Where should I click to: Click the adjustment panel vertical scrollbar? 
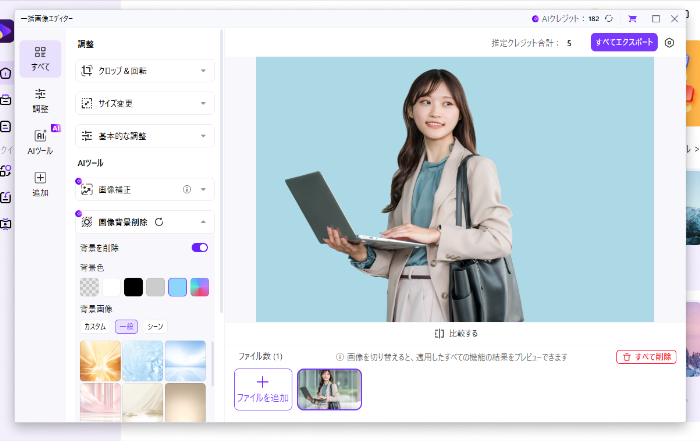click(221, 172)
